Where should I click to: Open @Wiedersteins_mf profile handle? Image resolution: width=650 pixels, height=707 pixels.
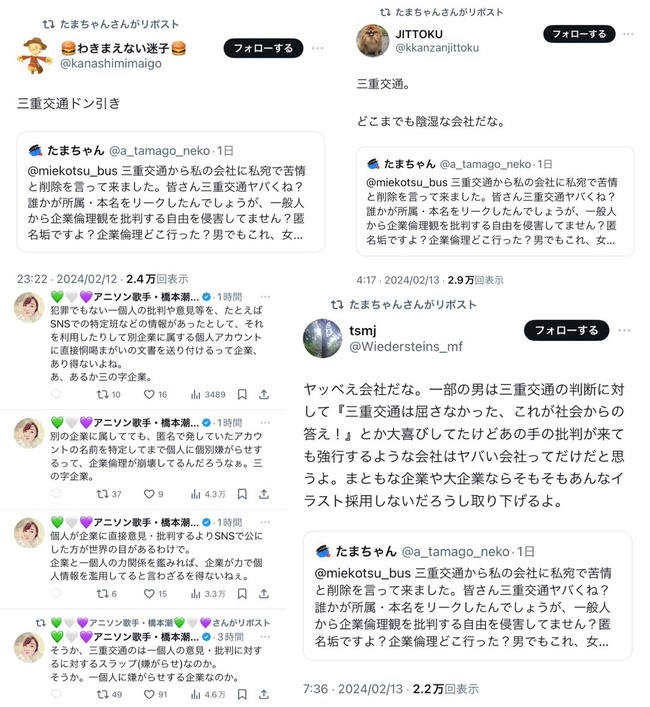pyautogui.click(x=406, y=346)
